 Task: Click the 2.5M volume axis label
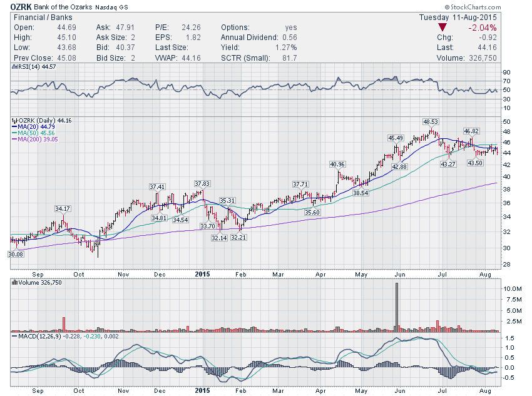click(x=514, y=321)
